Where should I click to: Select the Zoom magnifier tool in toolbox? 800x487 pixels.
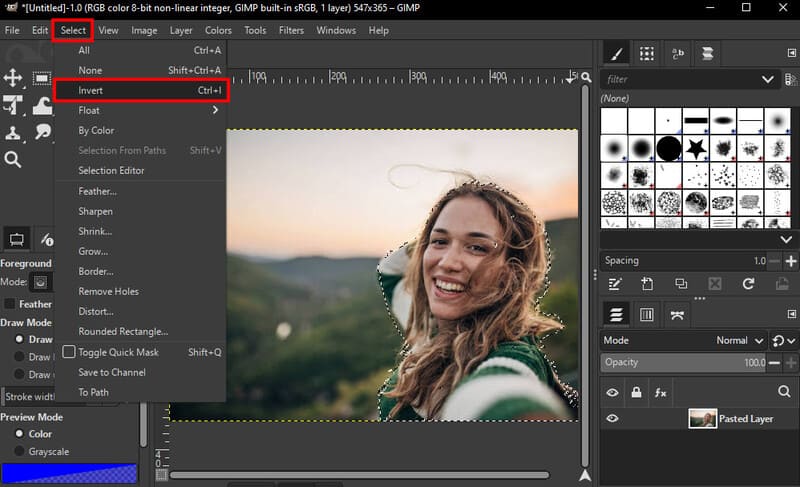[x=13, y=160]
